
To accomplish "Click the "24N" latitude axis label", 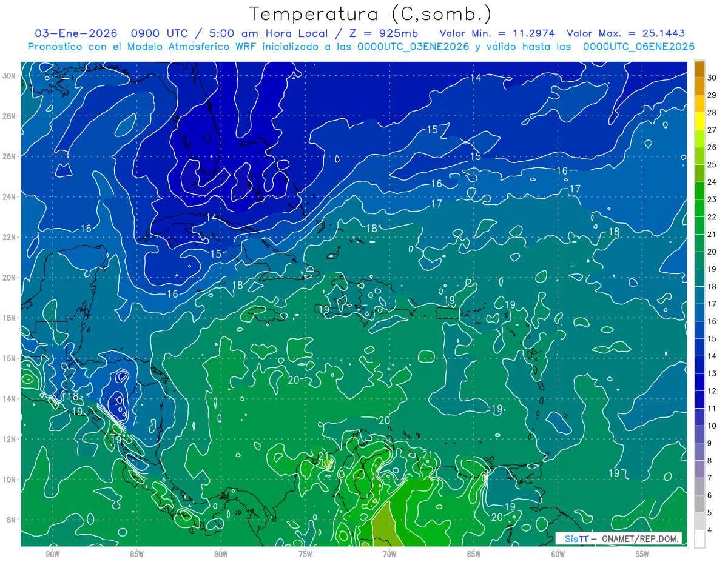I will pos(10,197).
